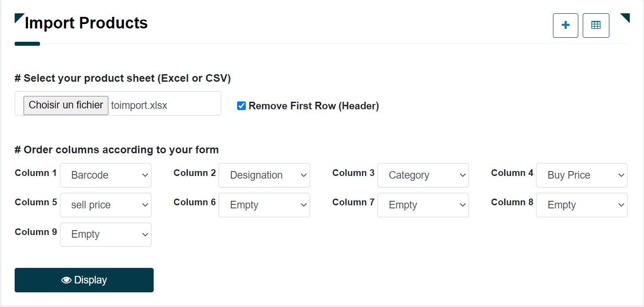Select the Column 7 Empty dropdown
Image resolution: width=644 pixels, height=307 pixels.
pyautogui.click(x=423, y=205)
